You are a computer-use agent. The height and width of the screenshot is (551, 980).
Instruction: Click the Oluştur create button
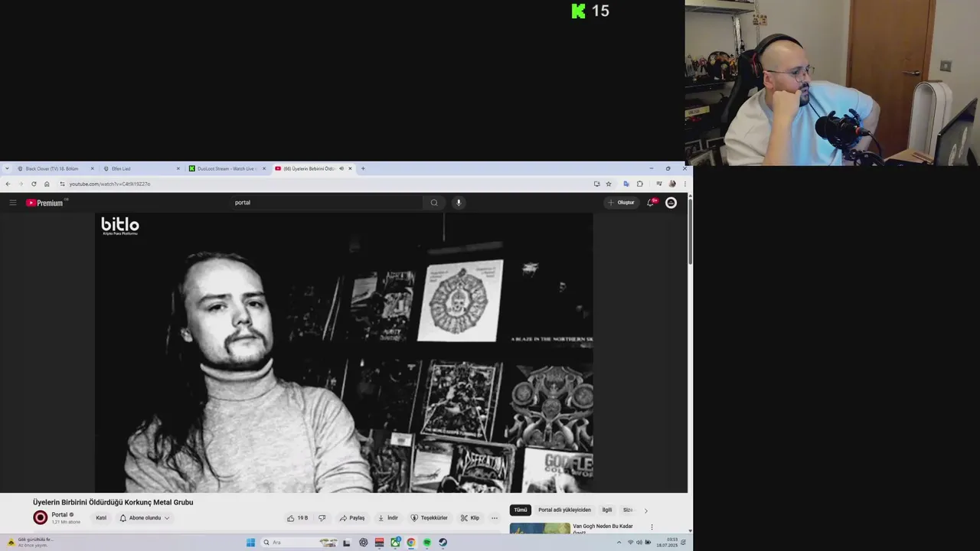[x=622, y=203]
